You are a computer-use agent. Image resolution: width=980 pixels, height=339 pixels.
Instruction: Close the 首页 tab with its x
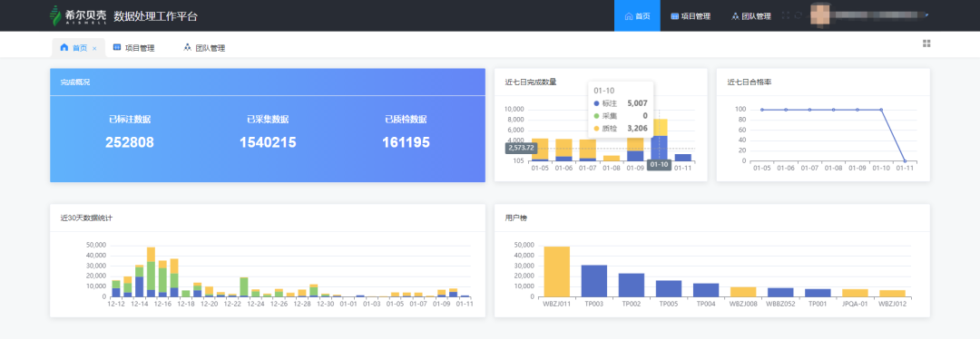click(x=94, y=48)
